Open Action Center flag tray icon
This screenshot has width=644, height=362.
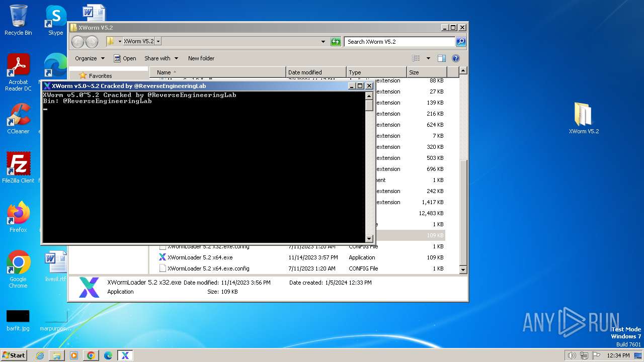[596, 355]
